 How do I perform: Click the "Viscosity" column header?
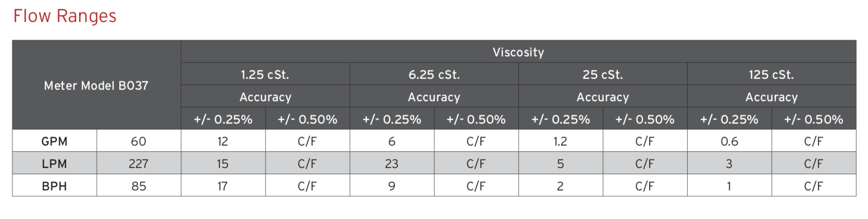coord(518,52)
